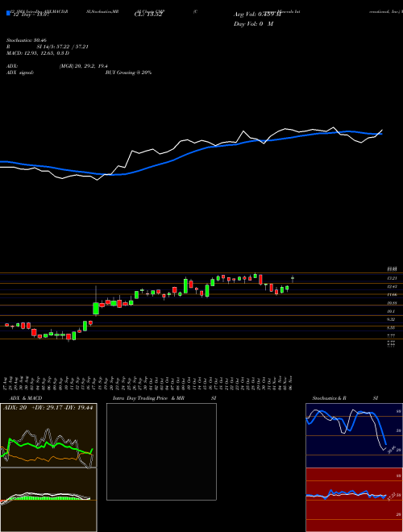Click the blue SMA legend square
403x532 pixels.
(x=8, y=14)
